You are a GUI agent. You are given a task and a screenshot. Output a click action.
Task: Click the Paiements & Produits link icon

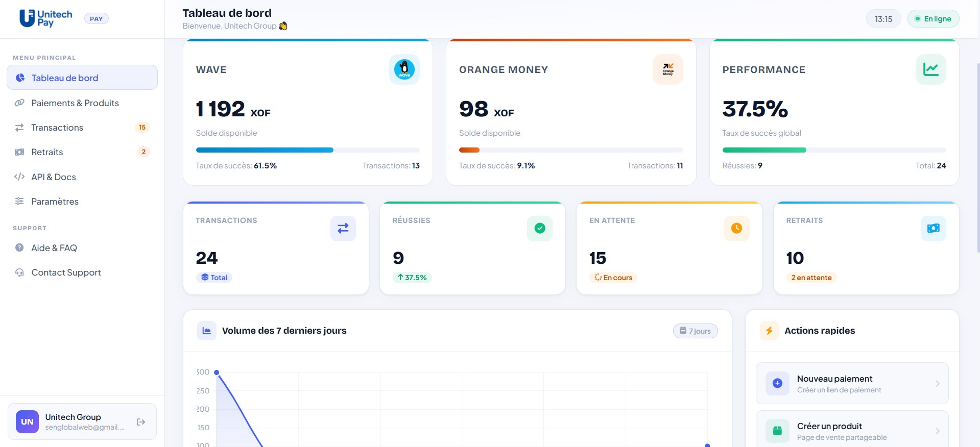[19, 103]
